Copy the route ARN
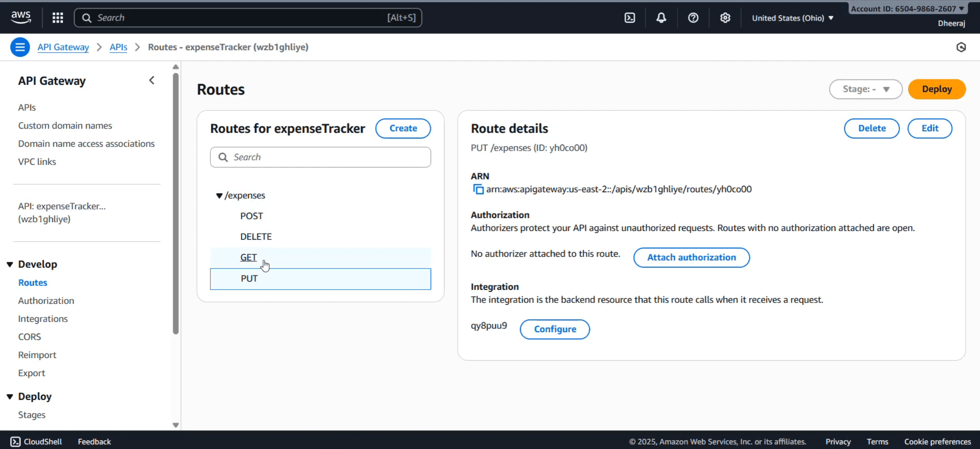Screen dimensions: 980x449 tap(478, 189)
